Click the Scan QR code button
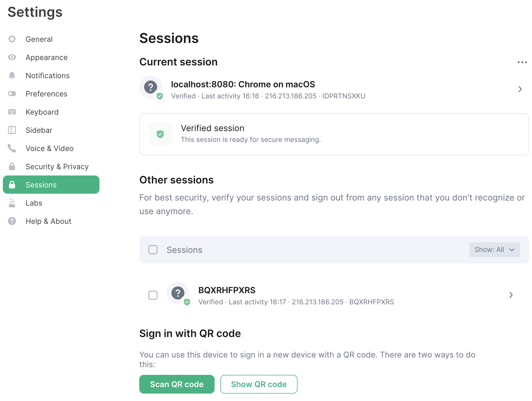This screenshot has width=532, height=401. (x=177, y=384)
